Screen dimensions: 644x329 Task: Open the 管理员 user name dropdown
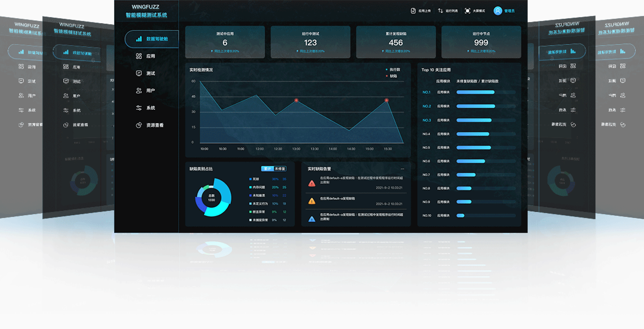[509, 11]
